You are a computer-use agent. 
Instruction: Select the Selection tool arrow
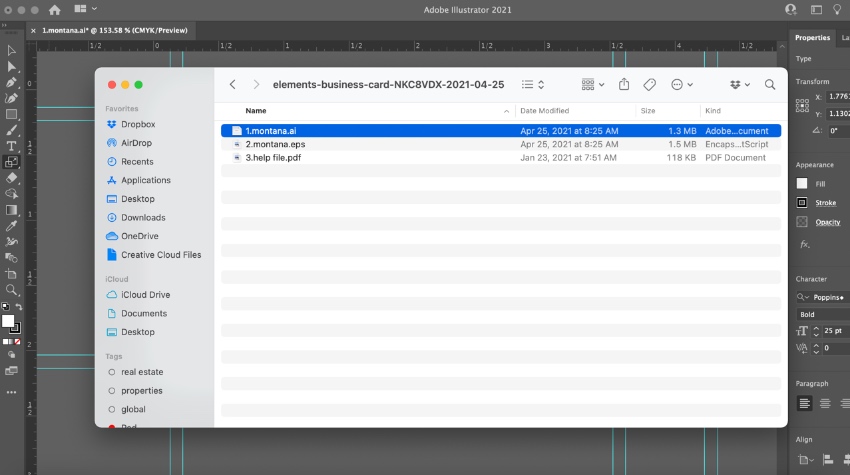point(11,50)
